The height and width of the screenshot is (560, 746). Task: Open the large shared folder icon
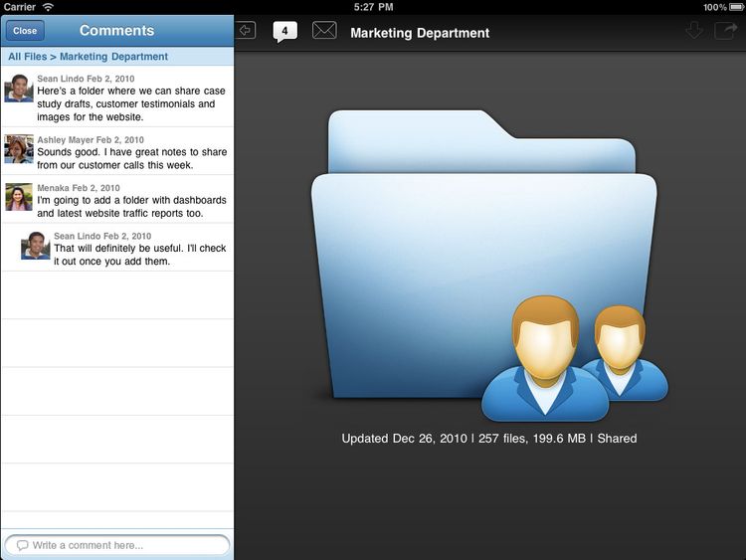(467, 249)
